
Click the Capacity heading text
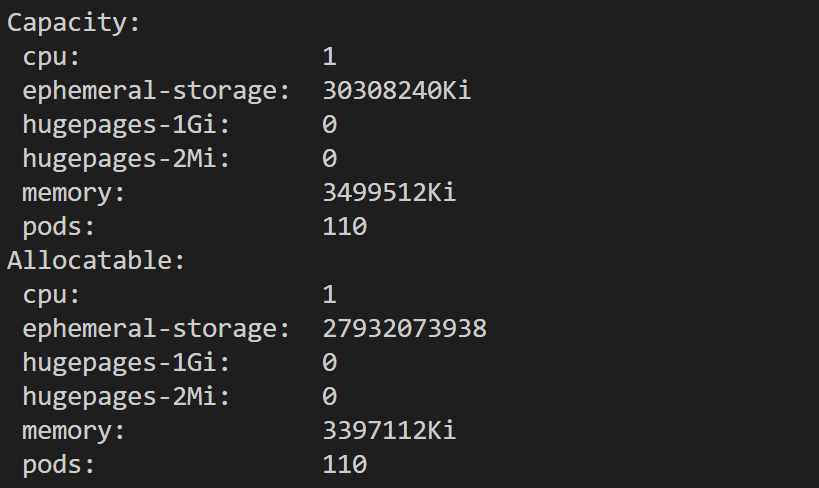pyautogui.click(x=74, y=23)
